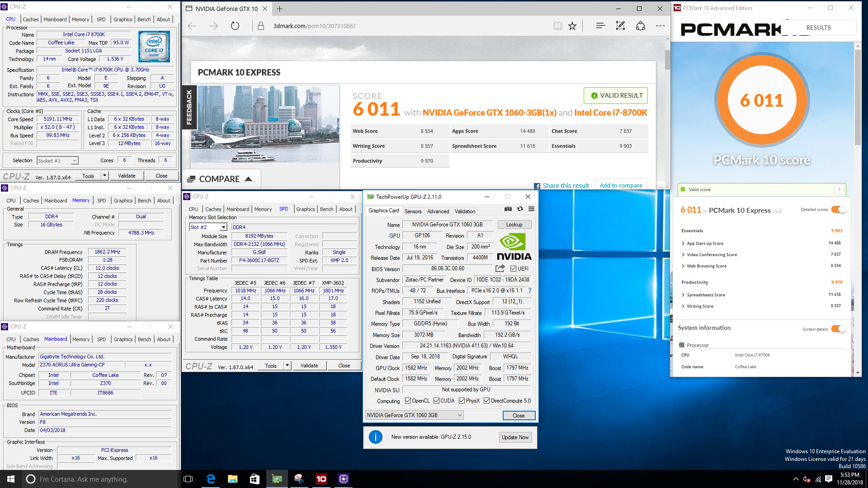The height and width of the screenshot is (488, 868).
Task: Add the page to favorites with star icon
Action: [x=572, y=26]
